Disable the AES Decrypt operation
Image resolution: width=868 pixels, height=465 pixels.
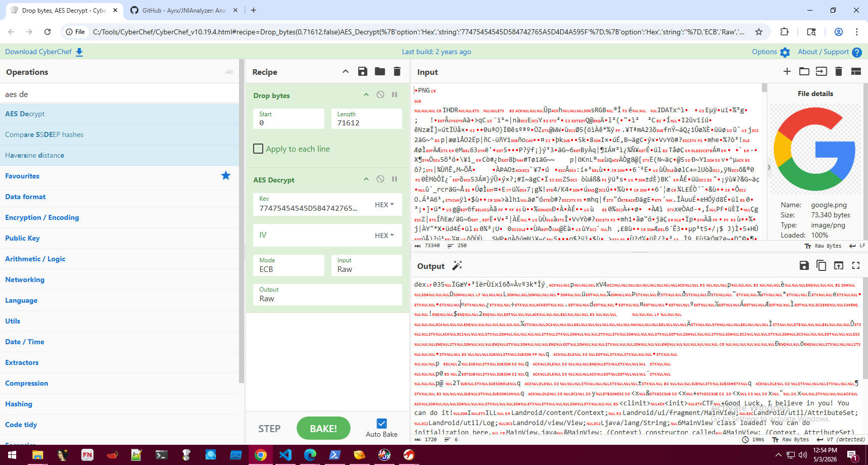point(380,179)
